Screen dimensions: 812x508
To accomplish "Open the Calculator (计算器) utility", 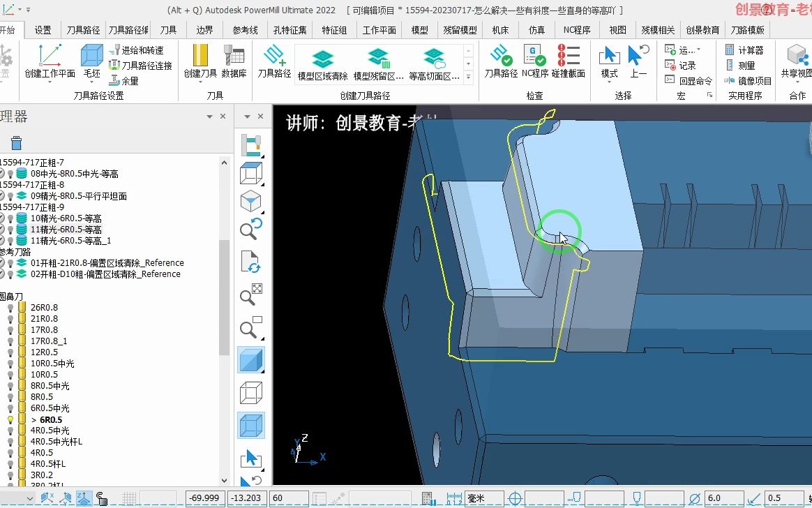I will (744, 50).
